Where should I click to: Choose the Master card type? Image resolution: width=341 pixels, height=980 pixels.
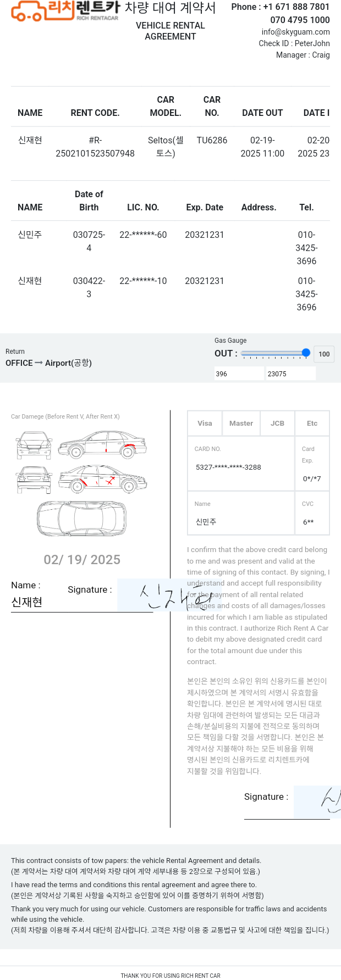[241, 424]
